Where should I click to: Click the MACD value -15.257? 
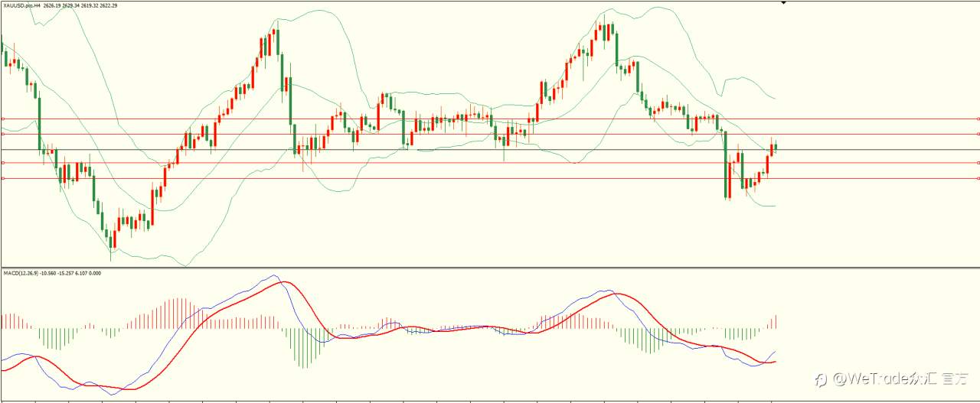point(65,273)
